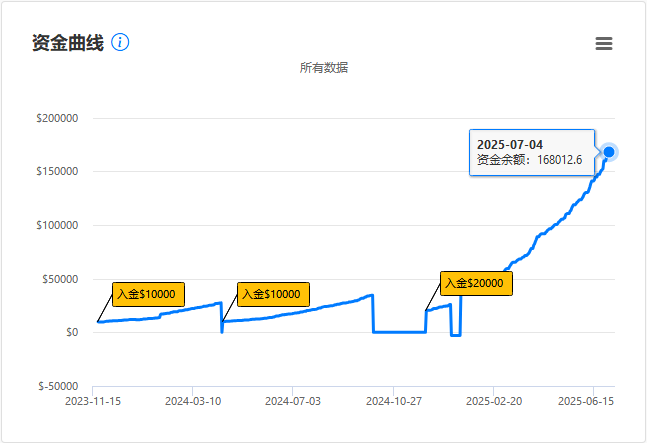Viewport: 647px width, 443px height.
Task: Click the 所有数据 subtitle text
Action: click(x=324, y=68)
